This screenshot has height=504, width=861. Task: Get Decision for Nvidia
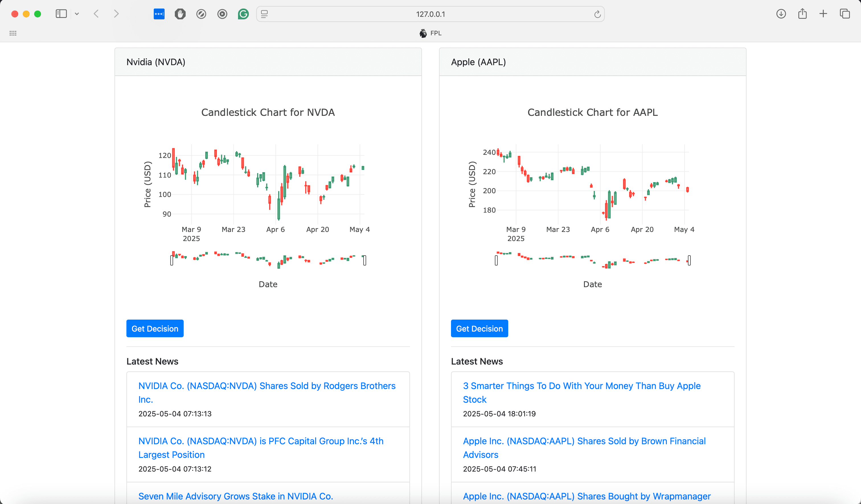pyautogui.click(x=155, y=328)
